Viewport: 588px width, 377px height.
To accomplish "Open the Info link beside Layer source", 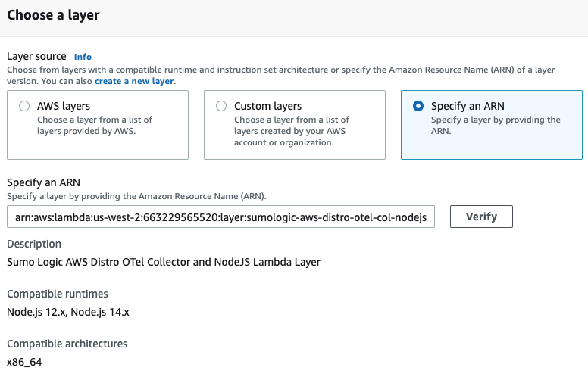I will pyautogui.click(x=83, y=57).
